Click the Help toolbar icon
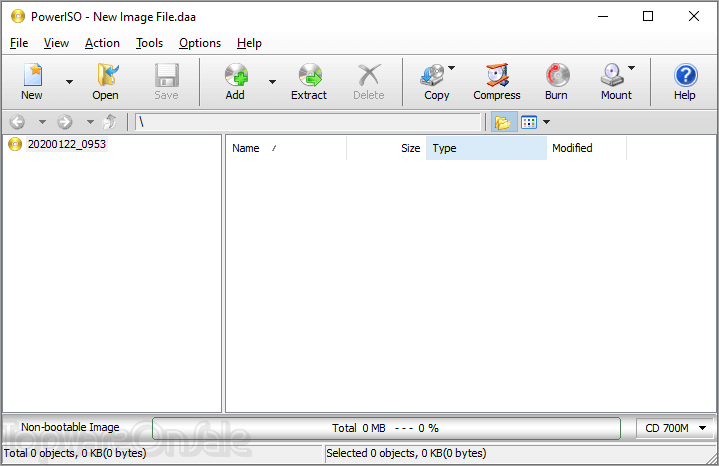The width and height of the screenshot is (719, 466). 686,75
